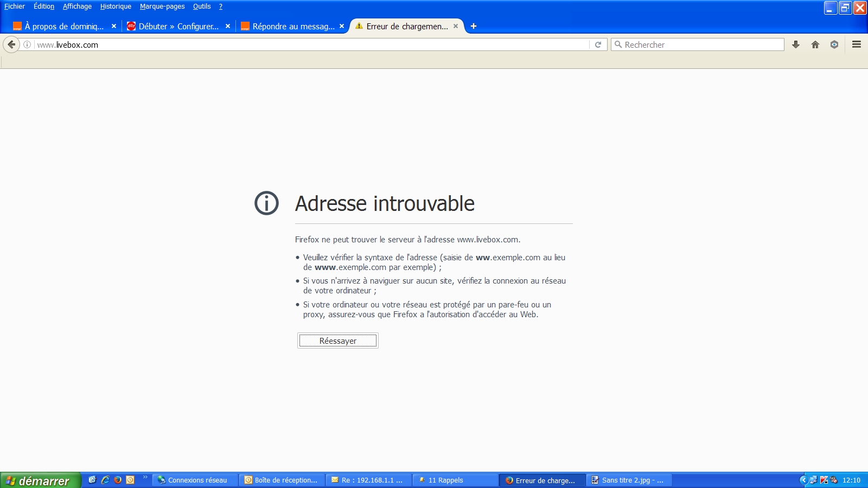This screenshot has width=868, height=488.
Task: Minimize the Firefox window
Action: 831,8
